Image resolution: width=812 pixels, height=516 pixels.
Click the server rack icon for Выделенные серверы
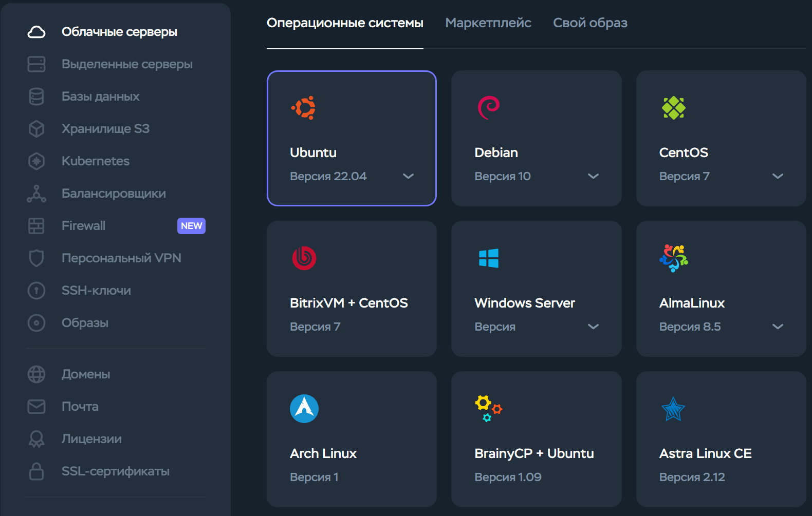point(36,64)
